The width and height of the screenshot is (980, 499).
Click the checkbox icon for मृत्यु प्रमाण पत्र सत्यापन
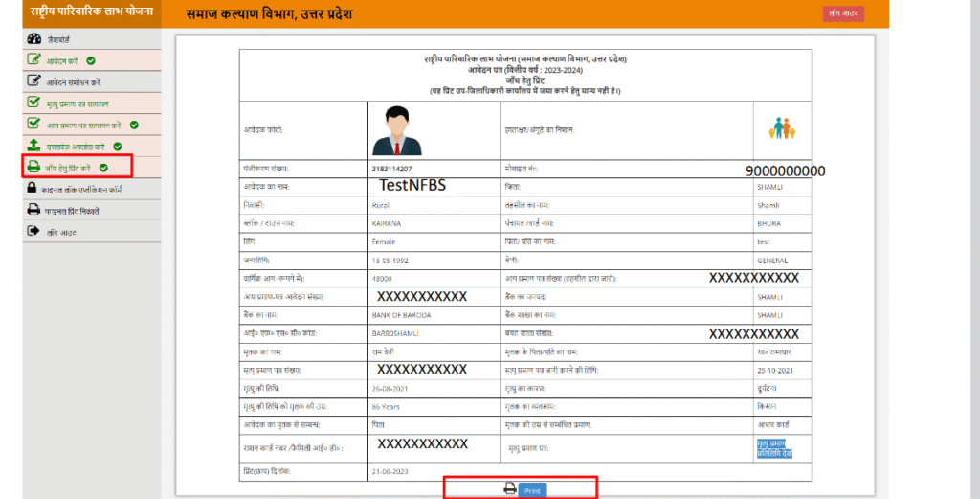coord(34,102)
